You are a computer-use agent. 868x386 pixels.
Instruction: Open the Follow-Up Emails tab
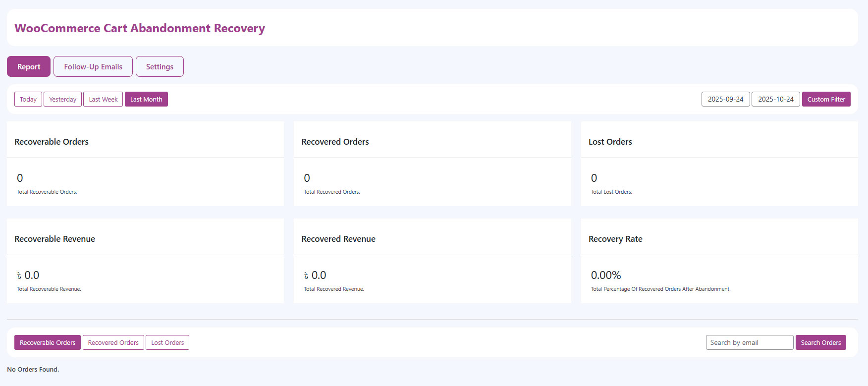(93, 66)
